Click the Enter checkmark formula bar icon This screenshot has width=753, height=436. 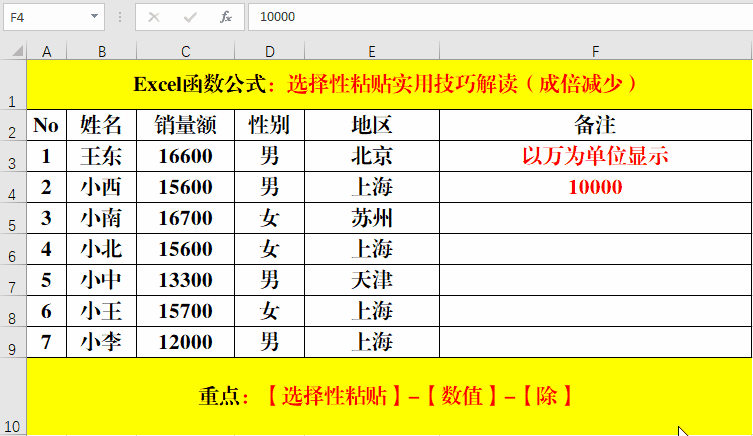point(190,17)
